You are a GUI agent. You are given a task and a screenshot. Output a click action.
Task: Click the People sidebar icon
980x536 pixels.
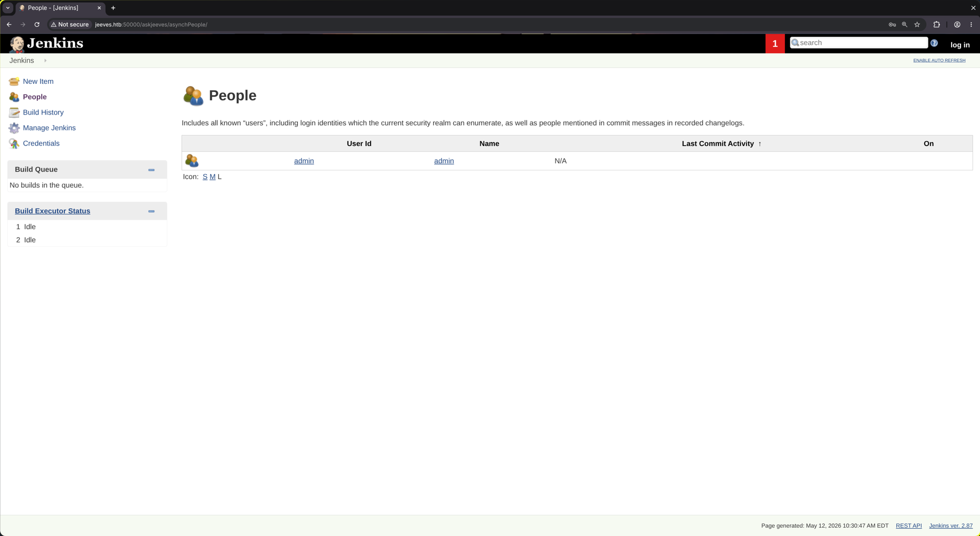pyautogui.click(x=14, y=97)
